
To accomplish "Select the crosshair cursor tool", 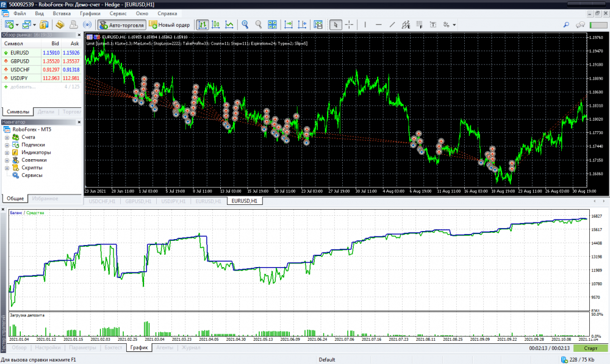I will click(x=349, y=25).
